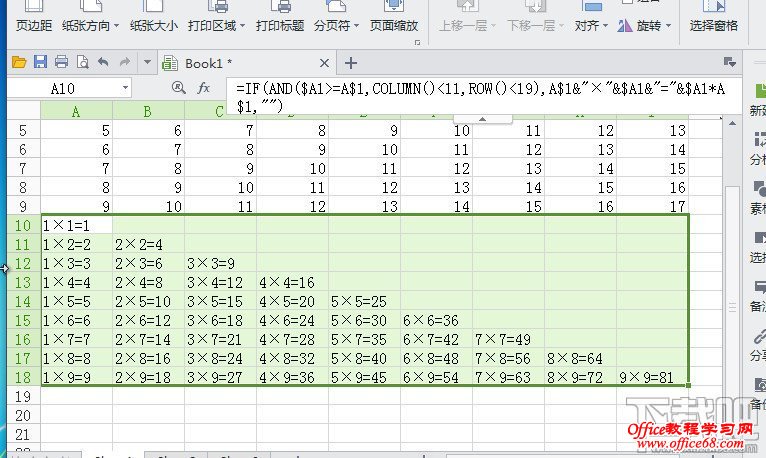Add a new document tab with plus button
This screenshot has height=458, width=766.
[x=351, y=63]
